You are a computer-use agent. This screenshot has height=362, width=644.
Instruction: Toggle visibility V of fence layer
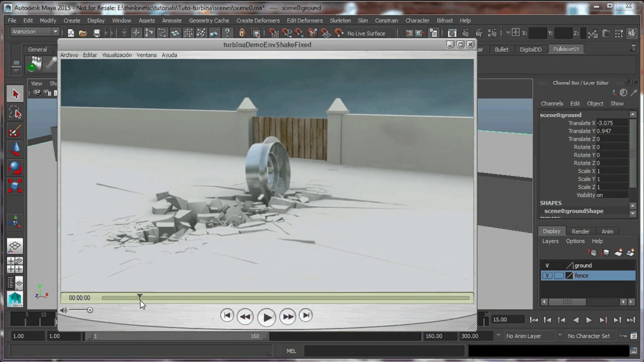click(547, 275)
